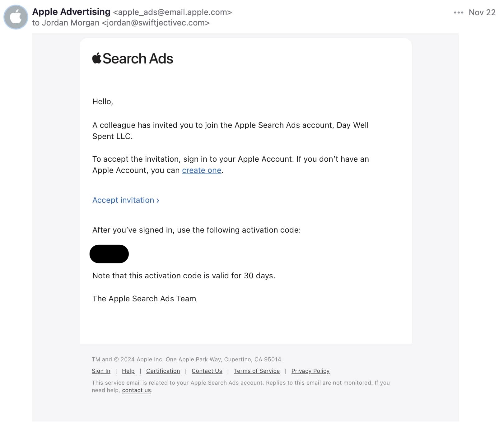
Task: Open the three-dot more options menu
Action: [x=458, y=12]
